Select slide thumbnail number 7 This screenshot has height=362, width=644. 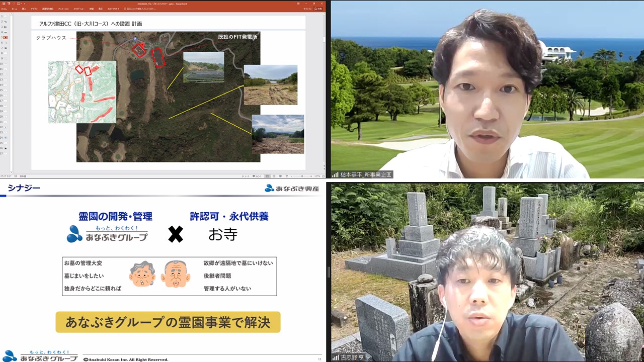[x=5, y=48]
